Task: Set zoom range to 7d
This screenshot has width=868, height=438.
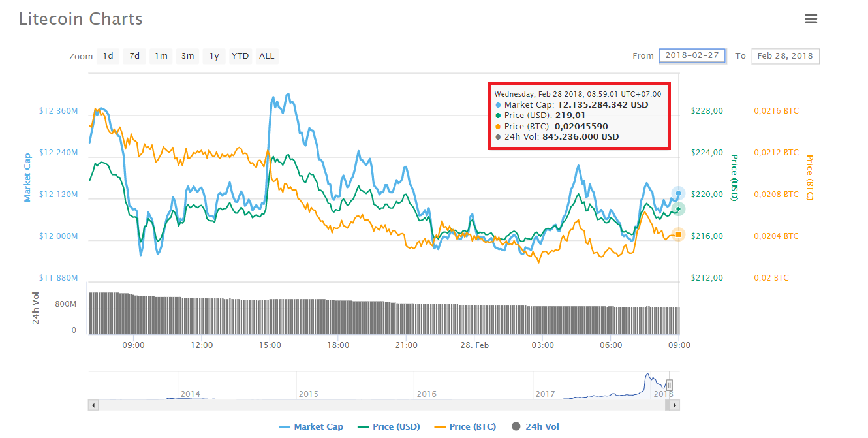Action: pos(134,56)
